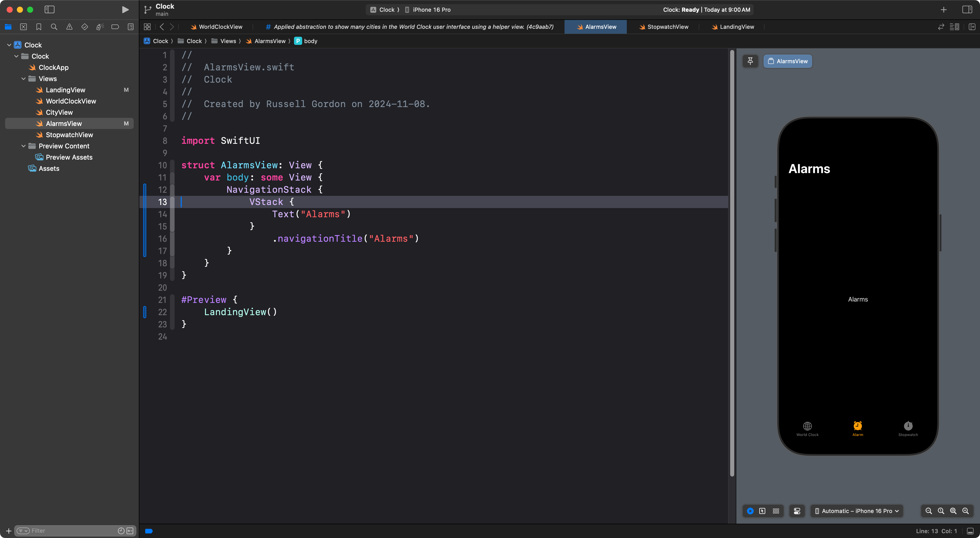Open preview device settings icon
Image resolution: width=980 pixels, height=538 pixels.
tap(797, 511)
